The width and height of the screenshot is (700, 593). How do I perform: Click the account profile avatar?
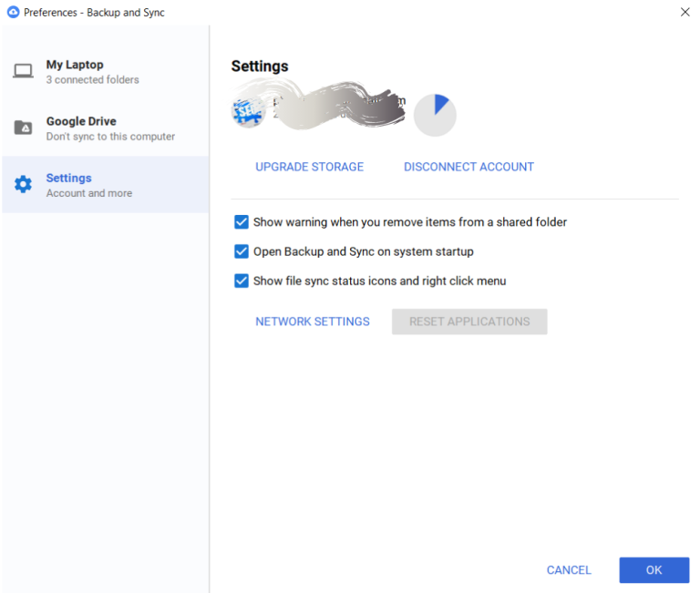coord(248,111)
